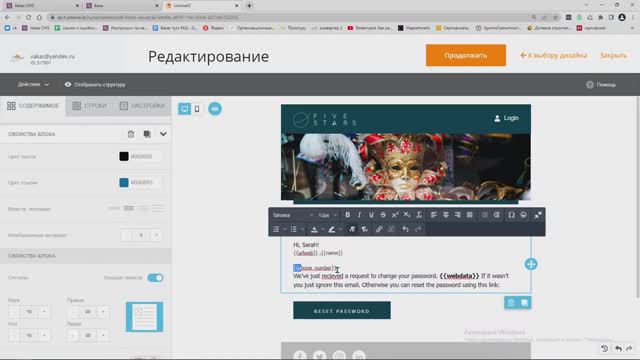Click the masquerade mask banner image

(406, 167)
